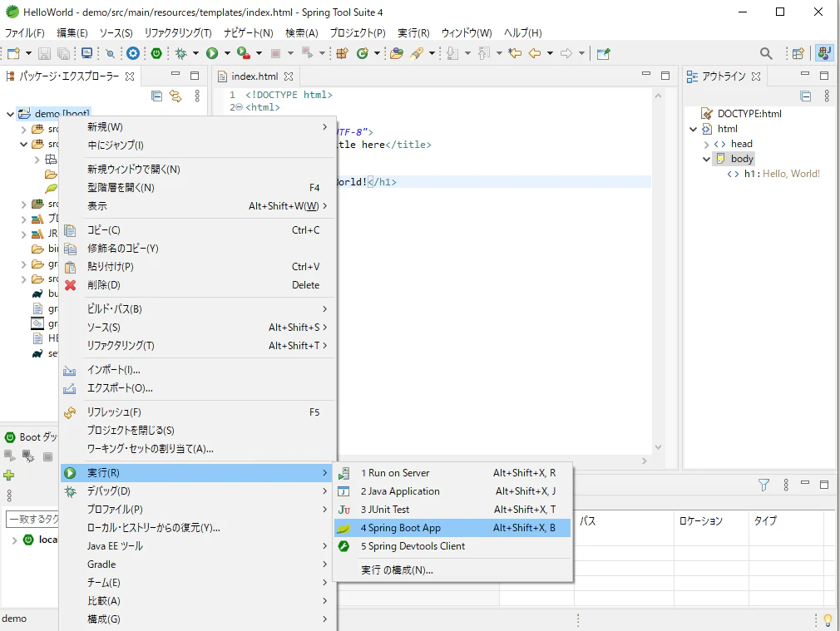
Task: Open the New wizard dropdown arrow
Action: (28, 53)
